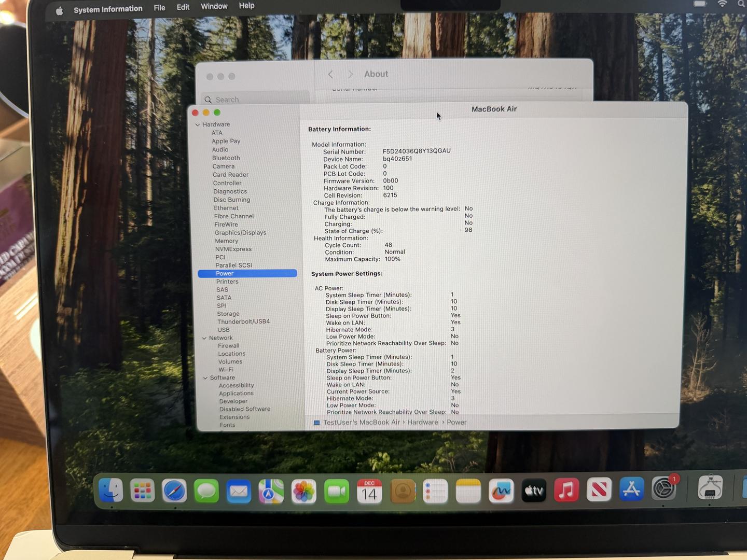Click Hardware in the bottom path bar

(422, 423)
